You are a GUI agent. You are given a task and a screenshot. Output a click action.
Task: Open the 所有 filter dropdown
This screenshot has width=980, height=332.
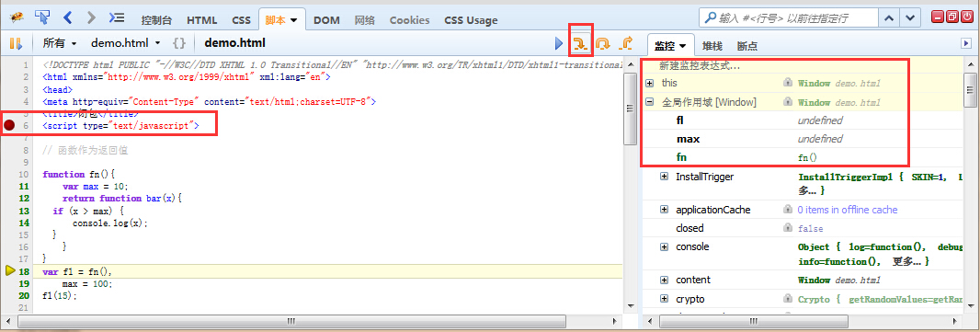click(x=60, y=43)
